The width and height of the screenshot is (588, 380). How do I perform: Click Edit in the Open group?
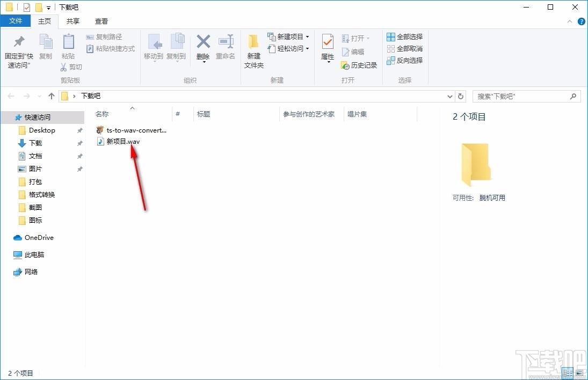click(353, 52)
